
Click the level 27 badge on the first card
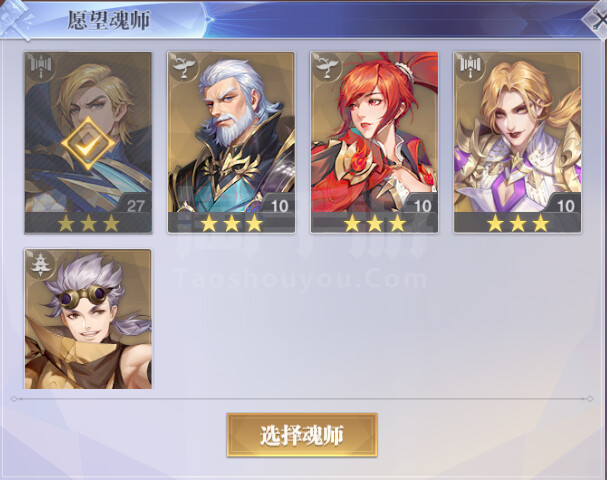click(x=135, y=205)
